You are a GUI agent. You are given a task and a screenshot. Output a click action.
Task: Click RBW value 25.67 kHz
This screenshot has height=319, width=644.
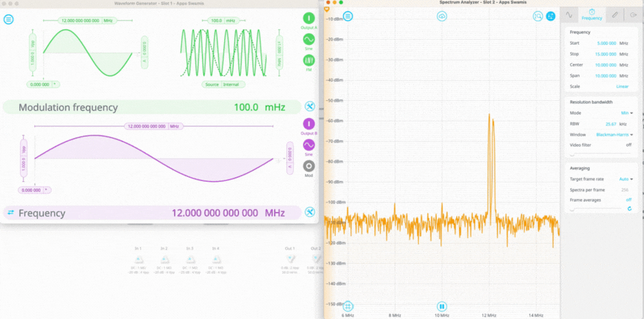click(610, 123)
